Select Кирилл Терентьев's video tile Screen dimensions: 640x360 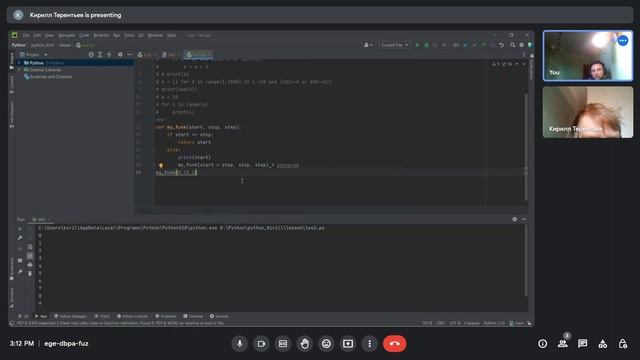(588, 112)
